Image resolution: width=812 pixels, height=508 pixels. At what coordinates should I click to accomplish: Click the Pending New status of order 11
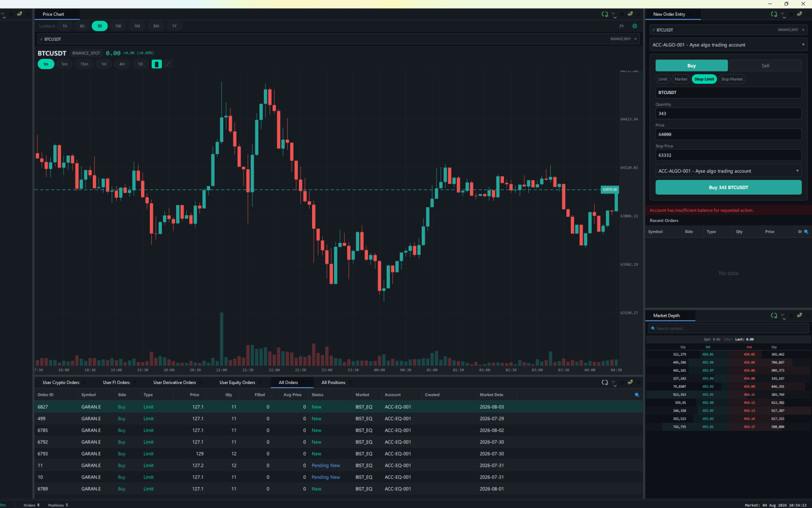(x=326, y=465)
